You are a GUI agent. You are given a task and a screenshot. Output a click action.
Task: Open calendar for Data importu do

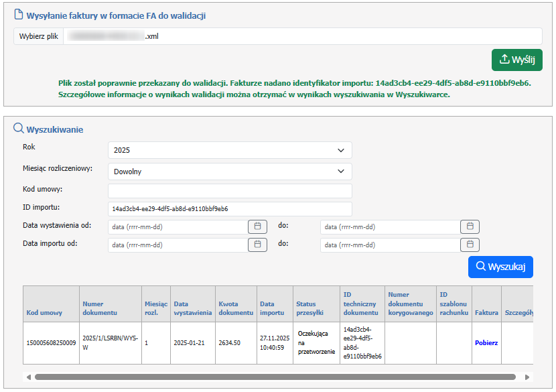(470, 245)
